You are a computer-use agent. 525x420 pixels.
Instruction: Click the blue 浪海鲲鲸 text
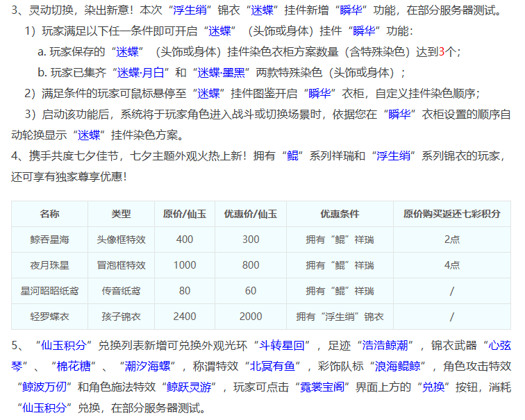pos(398,367)
